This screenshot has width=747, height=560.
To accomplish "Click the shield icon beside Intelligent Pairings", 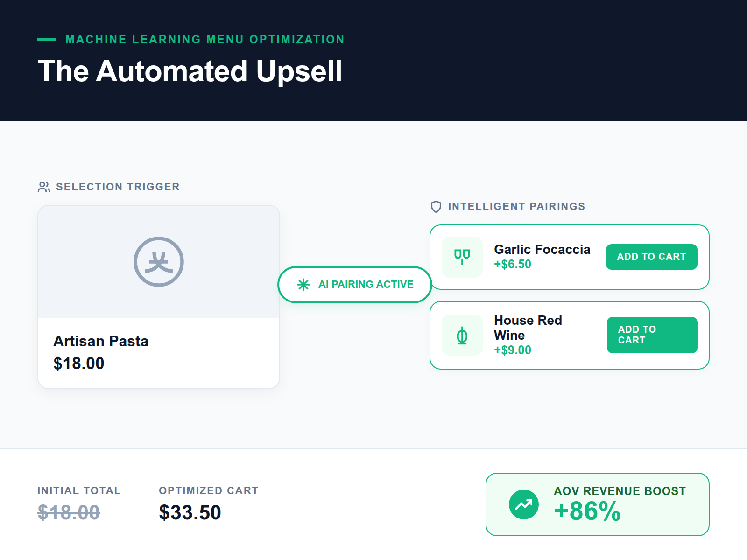I will coord(436,207).
